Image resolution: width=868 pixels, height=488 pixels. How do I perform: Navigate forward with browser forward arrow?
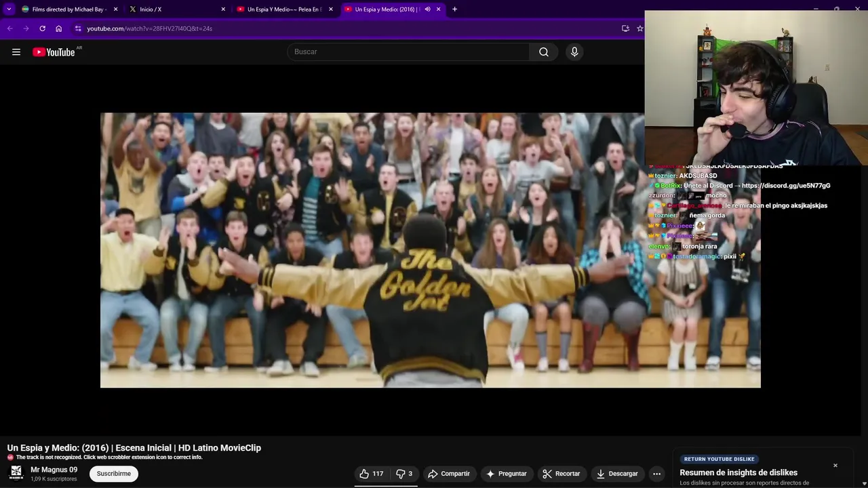(x=26, y=28)
